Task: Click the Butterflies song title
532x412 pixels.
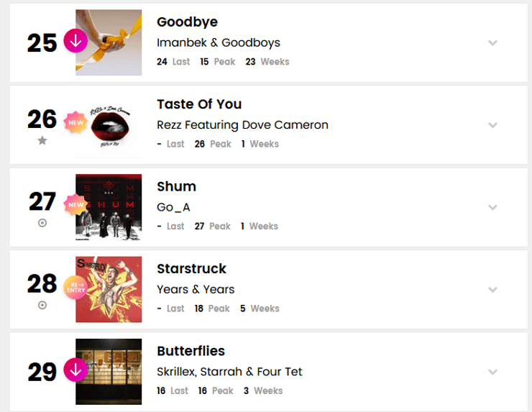Action: tap(191, 351)
